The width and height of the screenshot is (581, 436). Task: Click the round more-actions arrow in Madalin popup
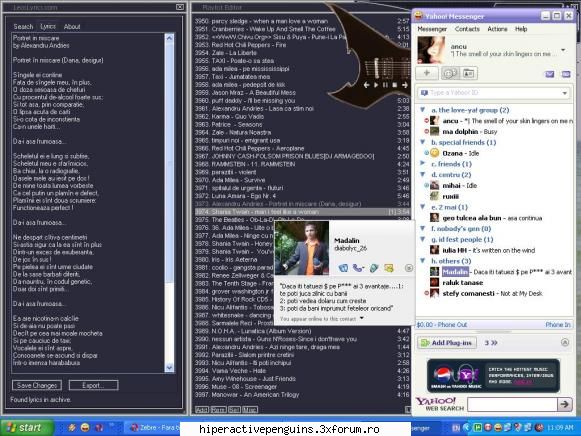point(409,268)
